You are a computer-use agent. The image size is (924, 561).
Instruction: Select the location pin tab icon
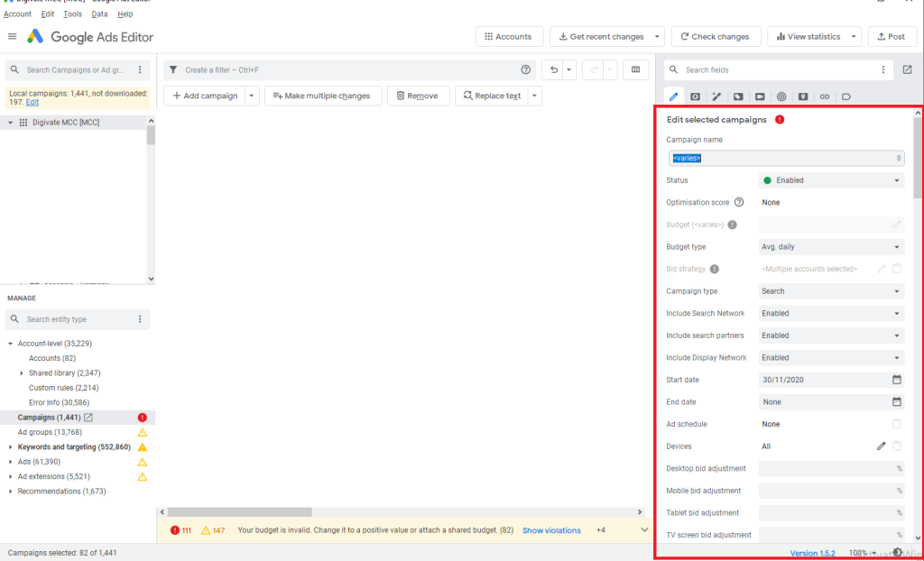[802, 97]
